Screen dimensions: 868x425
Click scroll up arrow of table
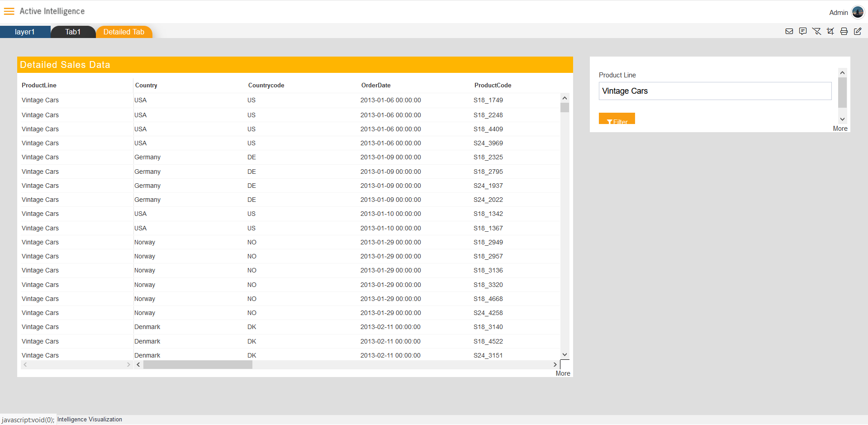(x=564, y=98)
